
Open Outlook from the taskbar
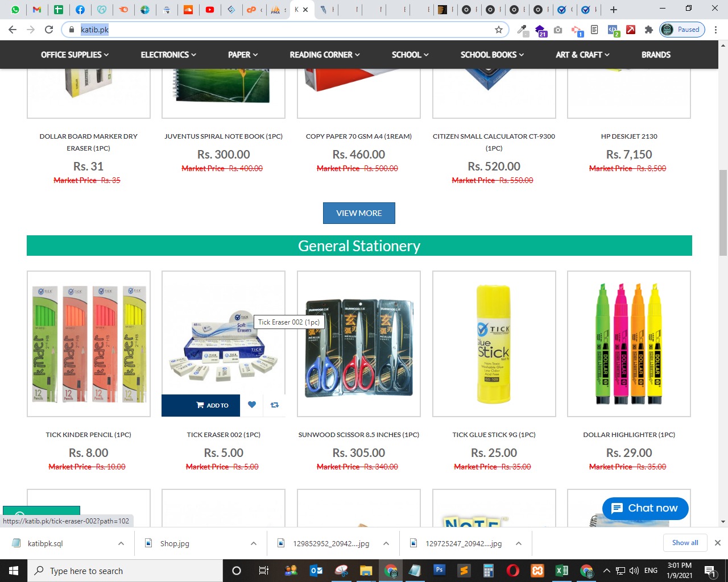[x=316, y=571]
